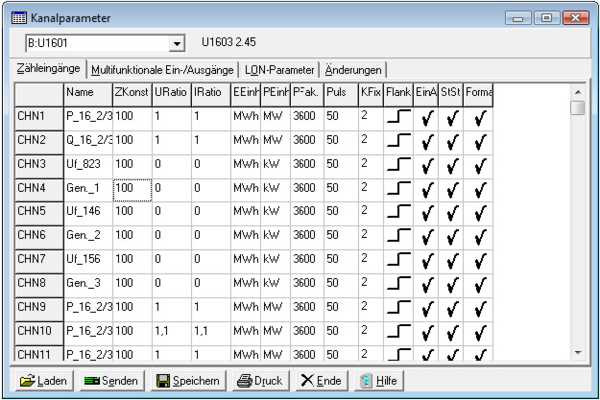The image size is (600, 400).
Task: Toggle the StSt checkmark for CHN4
Action: [x=451, y=189]
